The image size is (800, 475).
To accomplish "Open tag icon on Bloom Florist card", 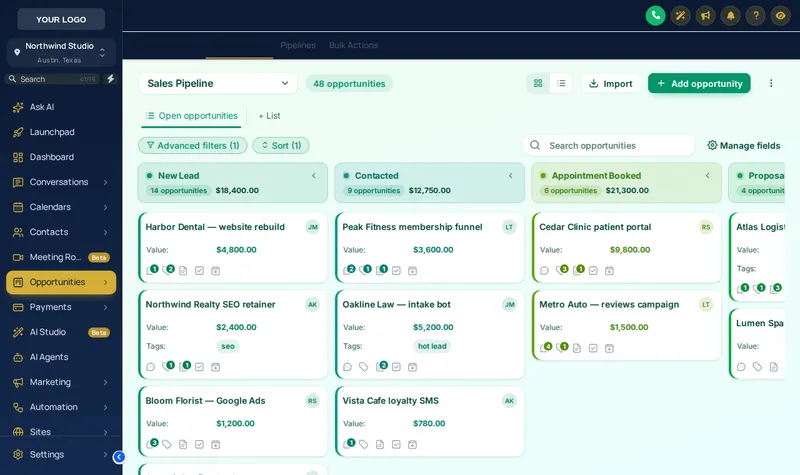I will (167, 444).
